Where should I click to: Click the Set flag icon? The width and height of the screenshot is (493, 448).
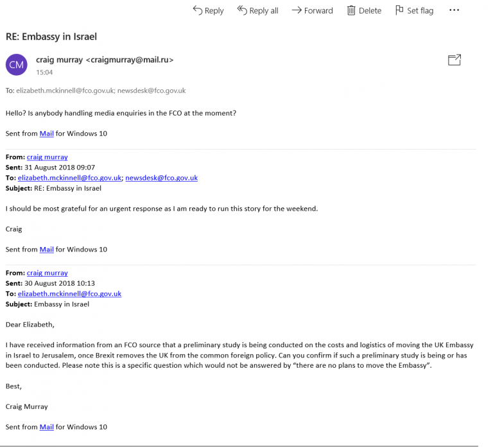coord(399,10)
